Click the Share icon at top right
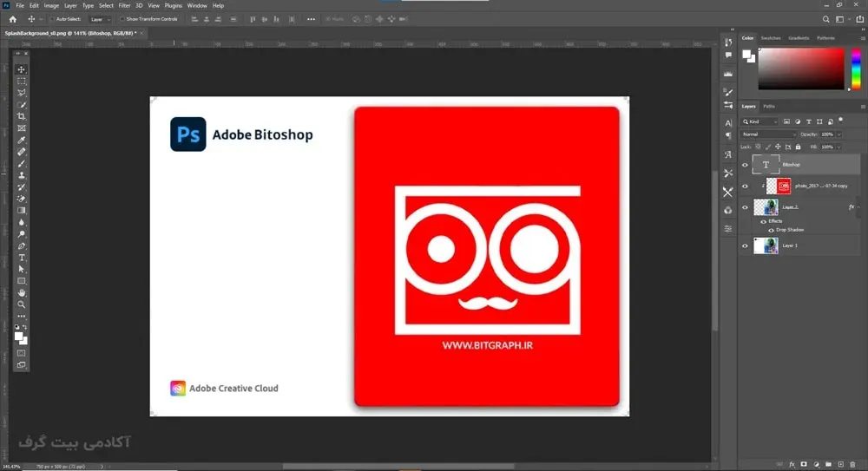 [x=859, y=19]
